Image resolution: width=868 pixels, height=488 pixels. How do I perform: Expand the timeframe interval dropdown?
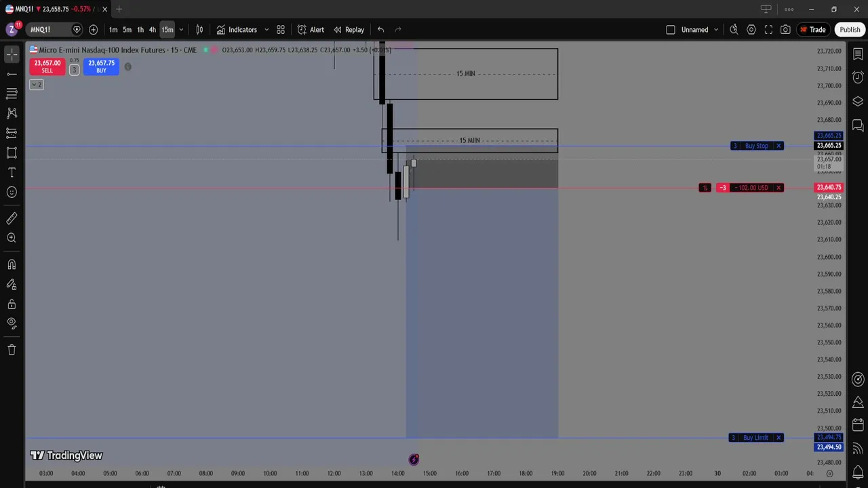tap(181, 30)
